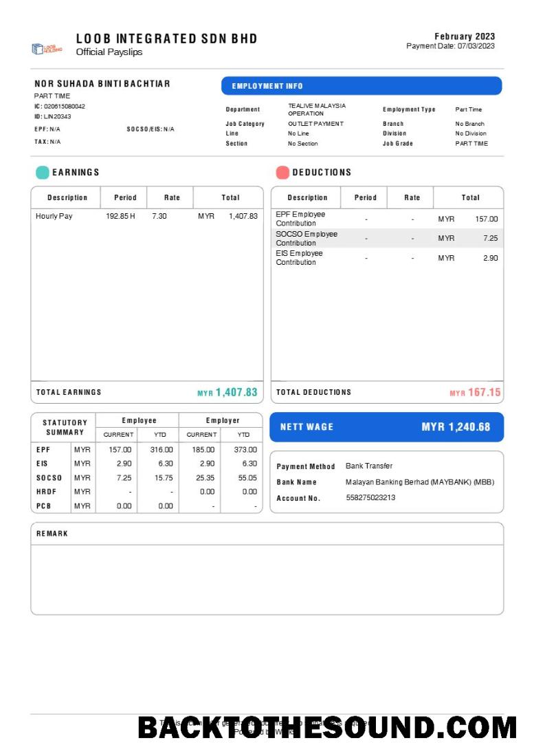
Task: Click the TAX: N/A field
Action: click(47, 142)
